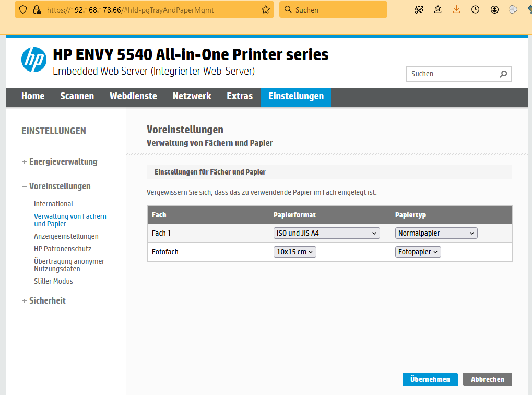Viewport: 532px width, 395px height.
Task: Click the Fotofach row label
Action: pos(165,252)
